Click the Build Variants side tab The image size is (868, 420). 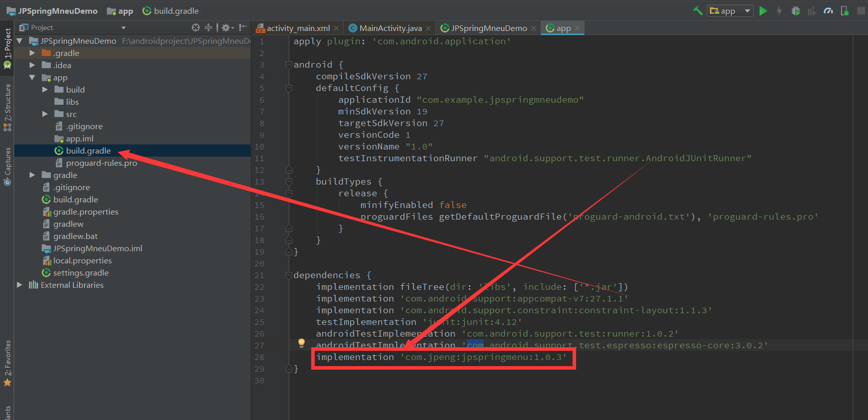point(7,413)
